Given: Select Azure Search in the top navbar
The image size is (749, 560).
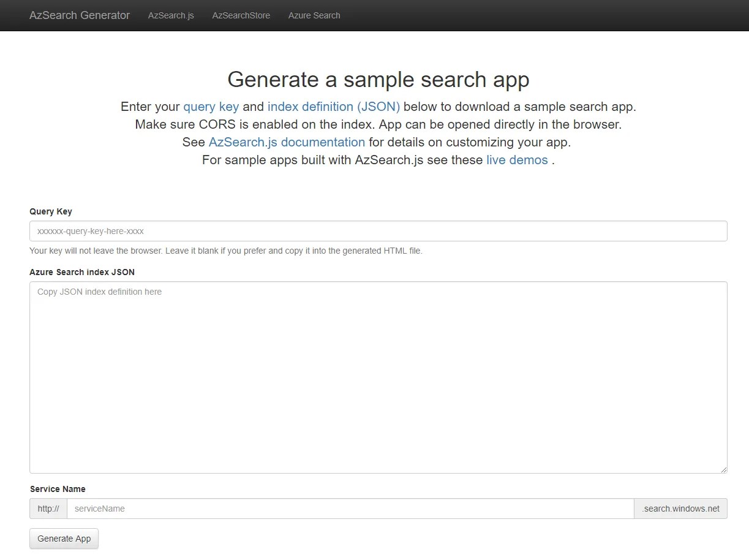Looking at the screenshot, I should (x=314, y=15).
